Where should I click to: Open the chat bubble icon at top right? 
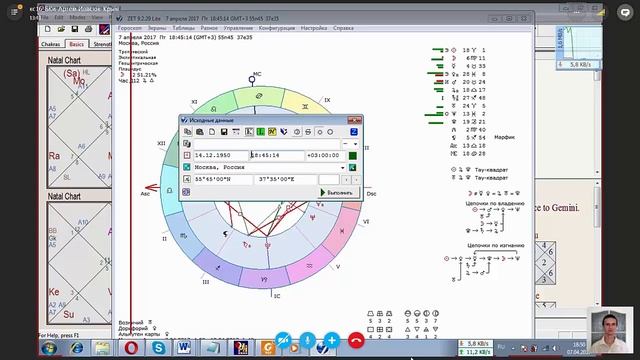[625, 12]
